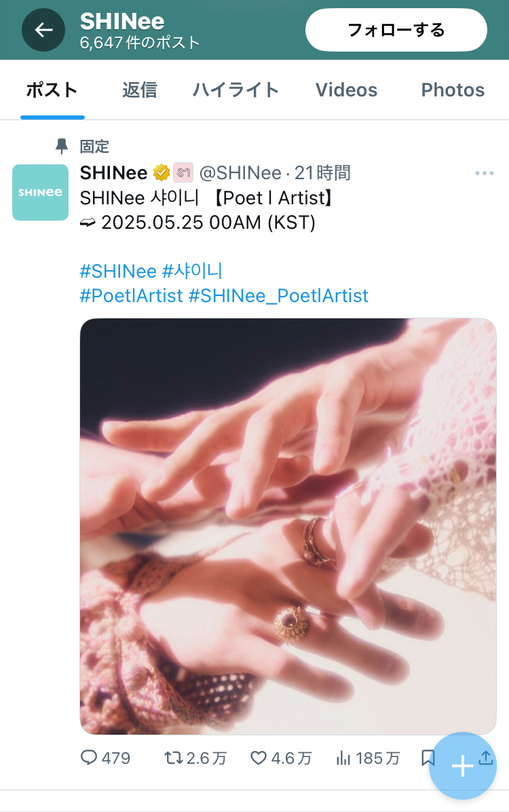The image size is (509, 812).
Task: Open the Photos tab
Action: click(x=453, y=90)
